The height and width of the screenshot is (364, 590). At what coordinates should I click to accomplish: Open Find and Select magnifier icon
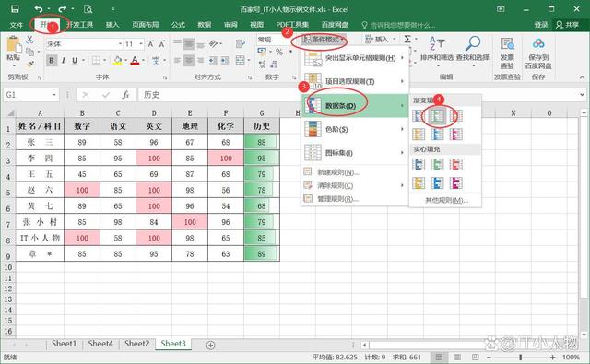pyautogui.click(x=473, y=43)
